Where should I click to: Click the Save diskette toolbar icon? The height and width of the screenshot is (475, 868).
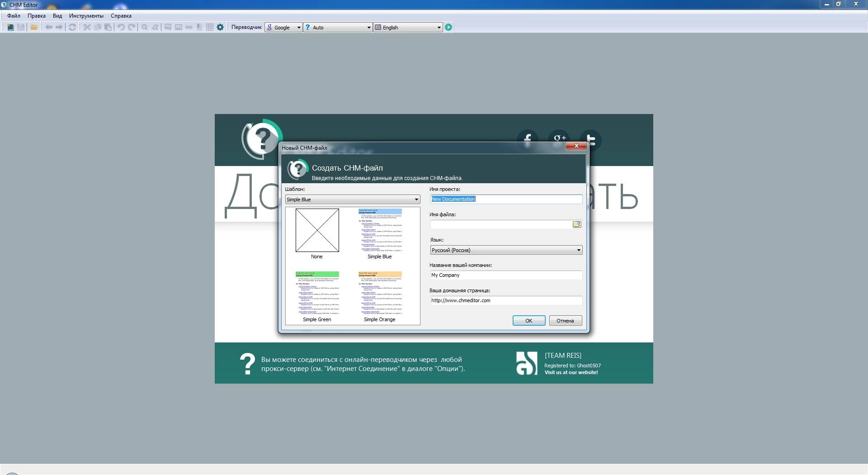coord(21,27)
